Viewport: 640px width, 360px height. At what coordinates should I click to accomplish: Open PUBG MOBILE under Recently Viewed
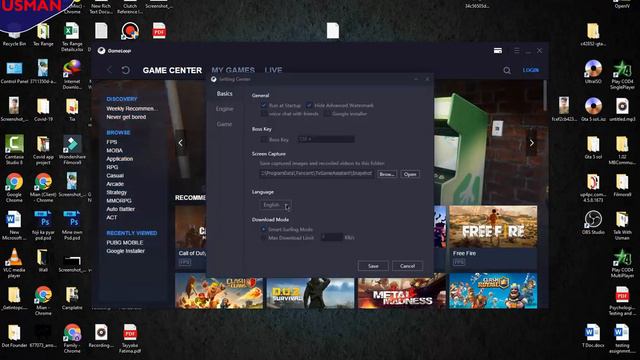(x=124, y=242)
